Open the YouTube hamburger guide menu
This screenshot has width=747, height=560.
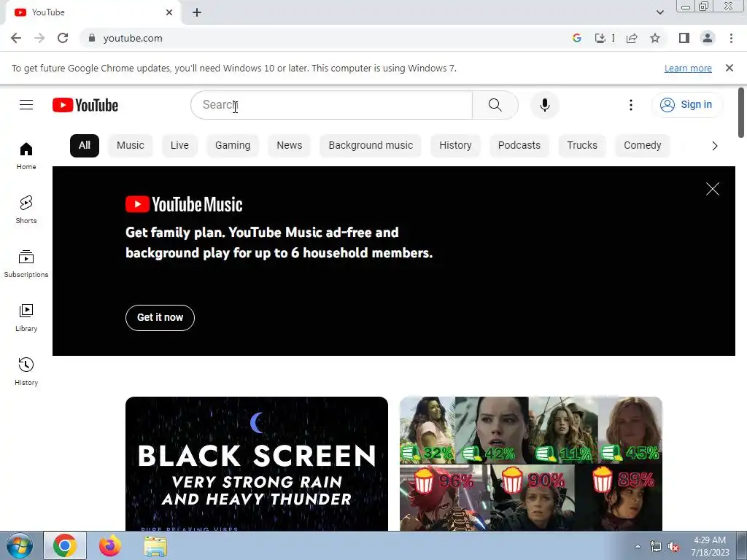click(26, 105)
